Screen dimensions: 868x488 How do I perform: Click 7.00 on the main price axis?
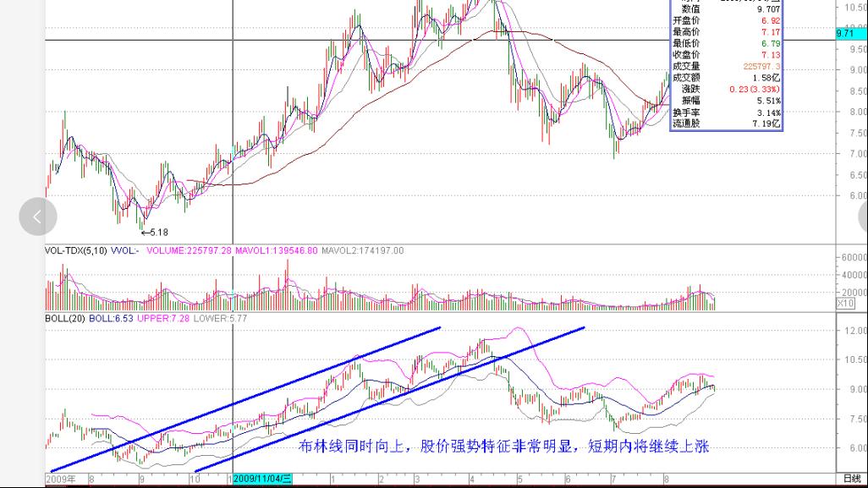coord(856,154)
